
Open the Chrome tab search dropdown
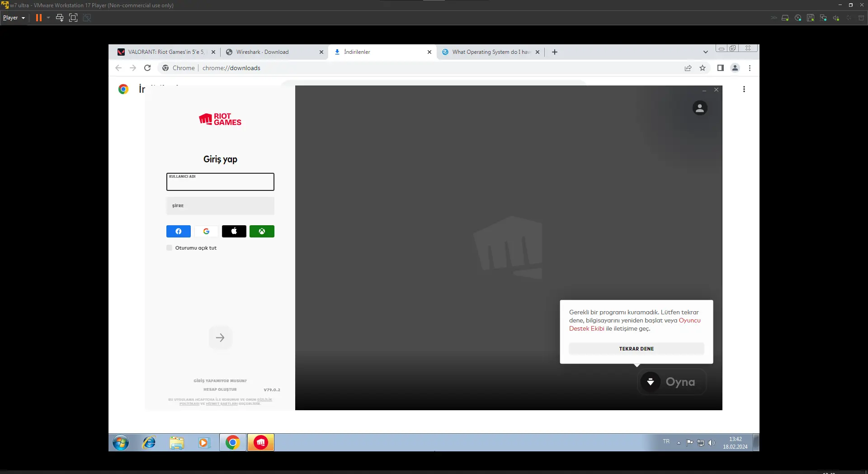pos(705,52)
